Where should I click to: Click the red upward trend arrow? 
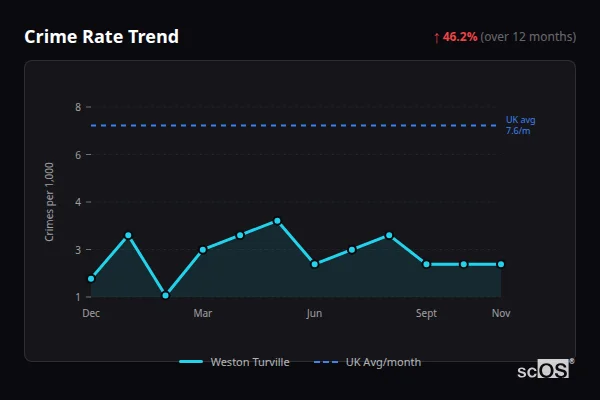click(437, 38)
